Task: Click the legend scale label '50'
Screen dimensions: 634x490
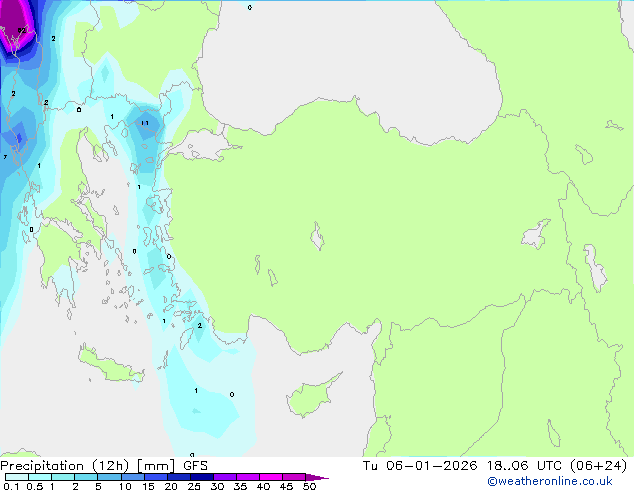Action: pos(309,486)
